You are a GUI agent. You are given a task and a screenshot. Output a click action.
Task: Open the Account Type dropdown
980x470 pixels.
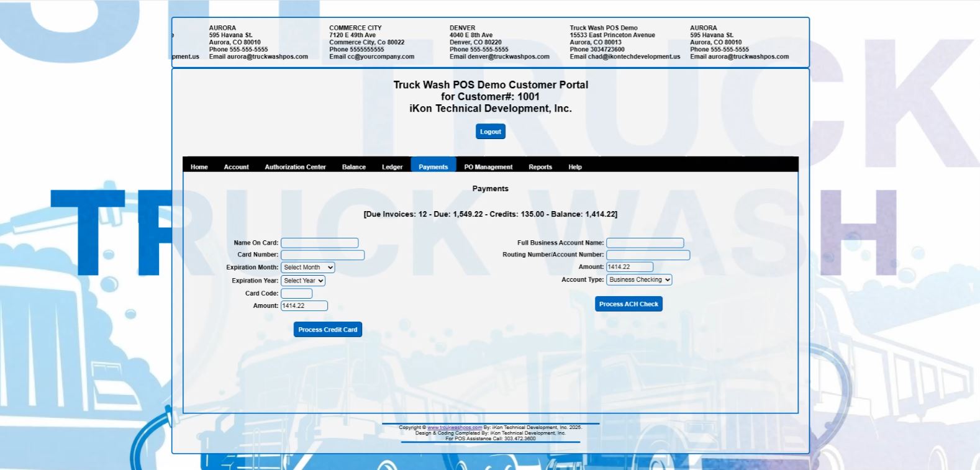click(639, 280)
